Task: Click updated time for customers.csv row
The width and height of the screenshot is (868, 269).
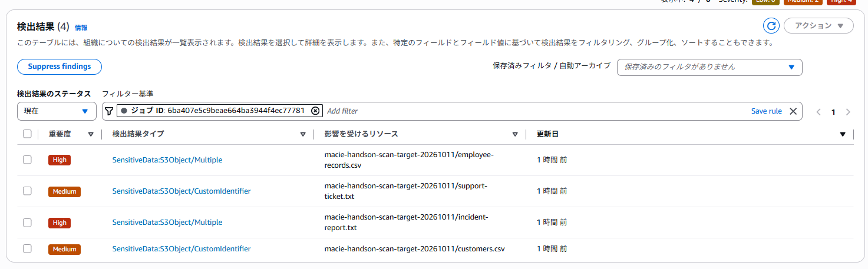Action: (x=552, y=248)
